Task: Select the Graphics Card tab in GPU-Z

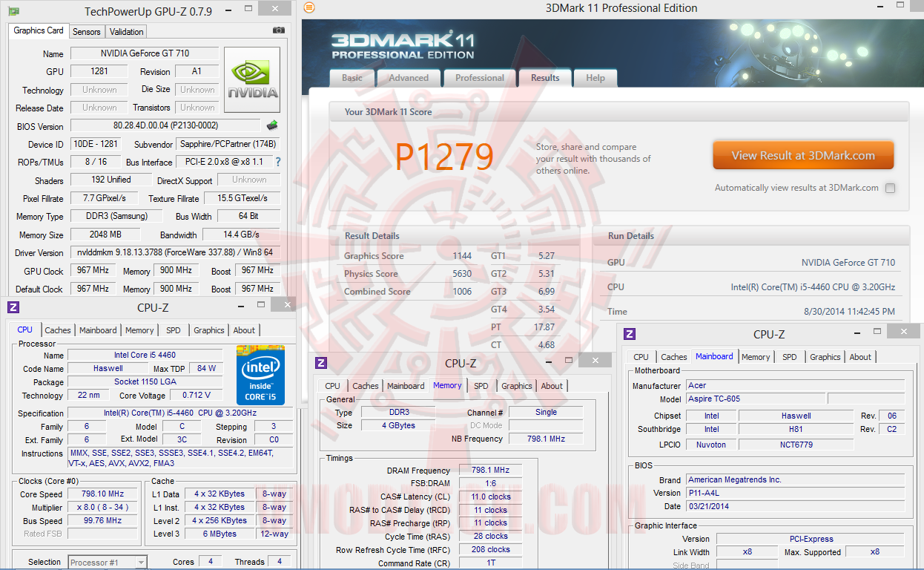Action: click(39, 30)
